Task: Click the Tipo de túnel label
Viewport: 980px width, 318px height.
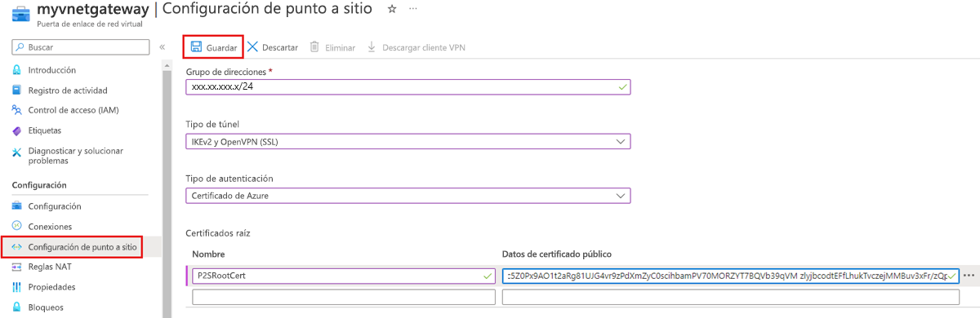Action: point(213,124)
